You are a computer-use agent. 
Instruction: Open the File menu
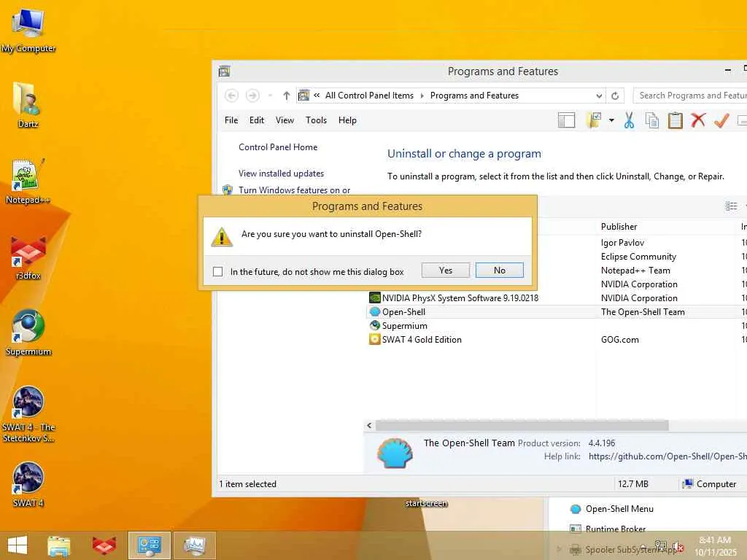[231, 120]
